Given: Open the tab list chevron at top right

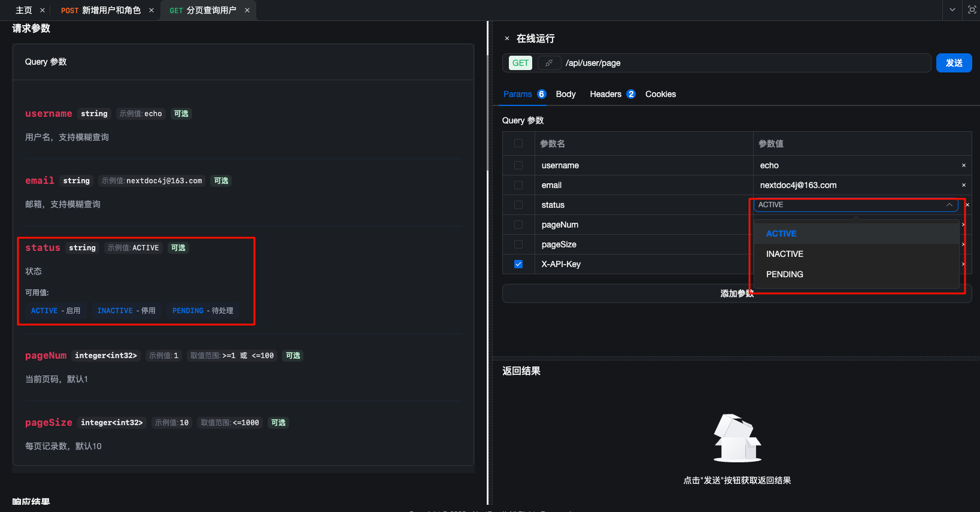Looking at the screenshot, I should tap(952, 10).
